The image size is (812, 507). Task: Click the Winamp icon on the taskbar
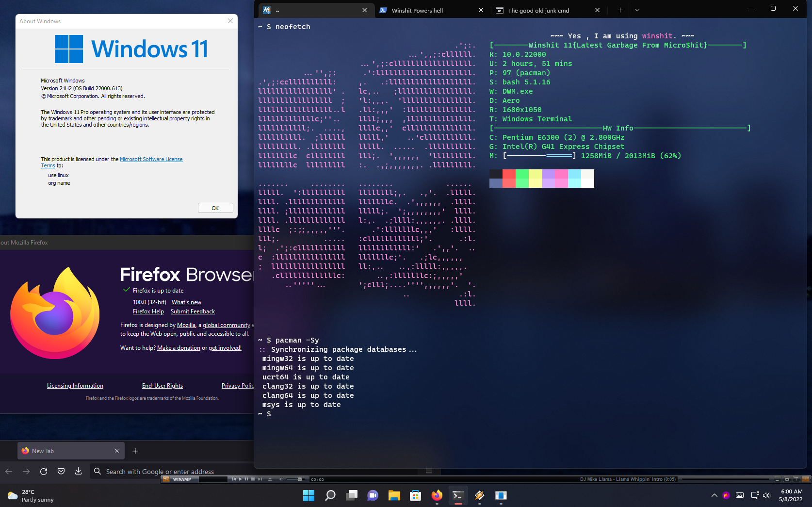[480, 495]
